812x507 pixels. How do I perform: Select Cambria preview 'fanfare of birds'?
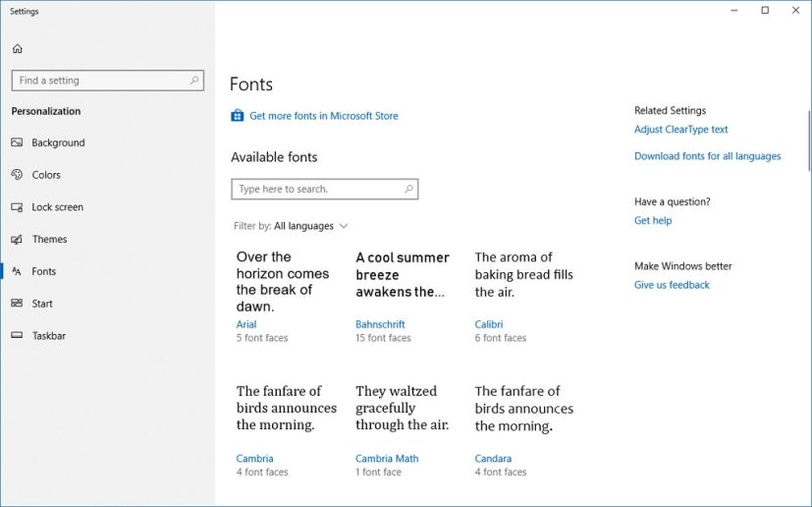pyautogui.click(x=287, y=408)
